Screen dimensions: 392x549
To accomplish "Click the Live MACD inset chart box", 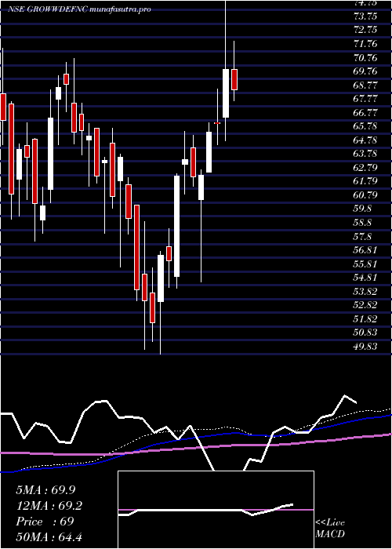I will click(216, 510).
